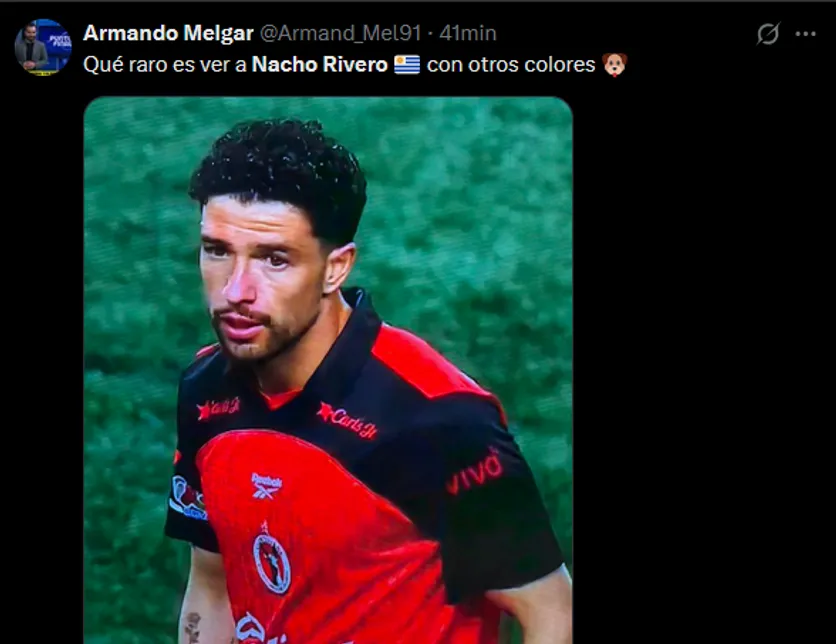Viewport: 836px width, 644px height.
Task: Click the tattoo on the player's forearm
Action: point(192,626)
